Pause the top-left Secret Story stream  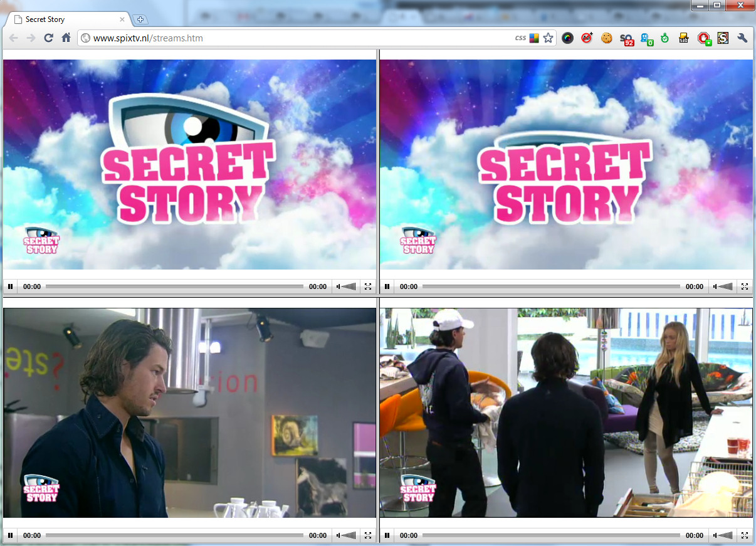11,286
